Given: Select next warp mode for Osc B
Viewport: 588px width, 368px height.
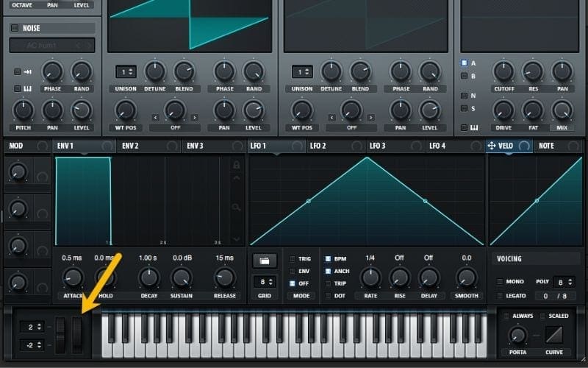Looking at the screenshot, I should pos(371,118).
